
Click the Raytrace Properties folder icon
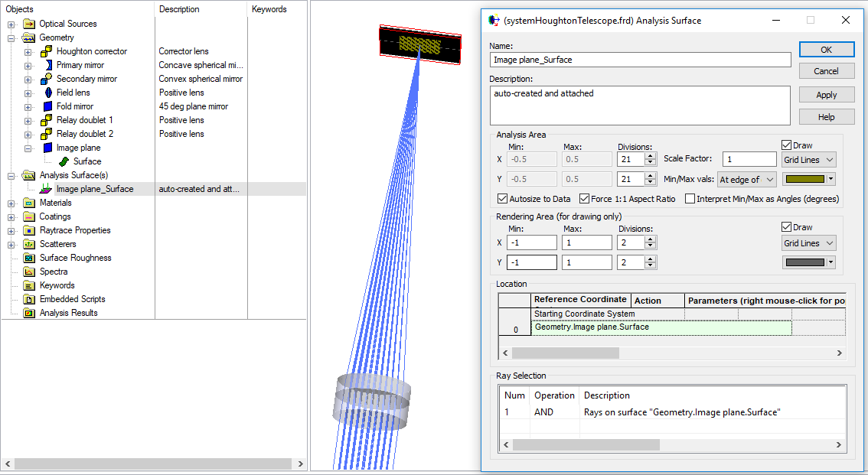(x=29, y=230)
